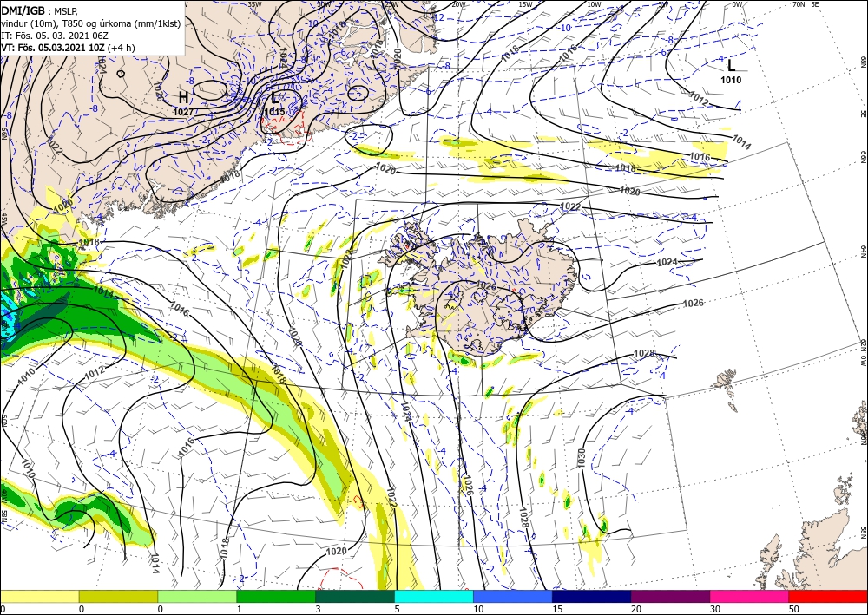Screen dimensions: 868x615
Task: Click the legend value '3'
Action: (x=318, y=609)
